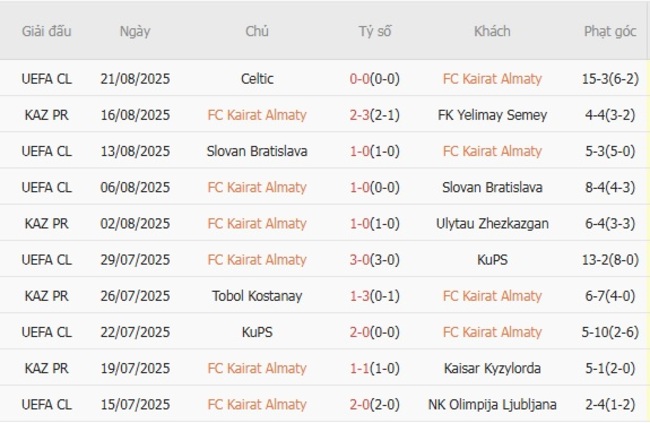
Task: Click the 21/08/2025 match date
Action: tap(135, 79)
